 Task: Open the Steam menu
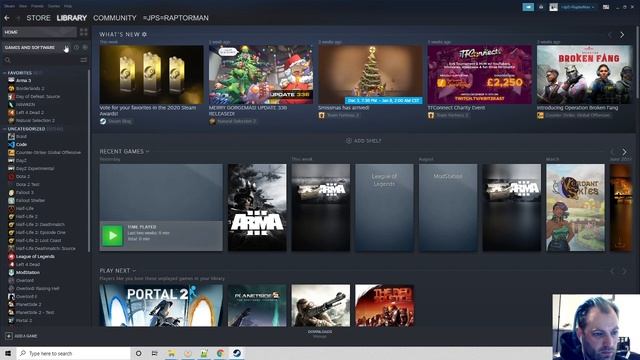click(9, 6)
